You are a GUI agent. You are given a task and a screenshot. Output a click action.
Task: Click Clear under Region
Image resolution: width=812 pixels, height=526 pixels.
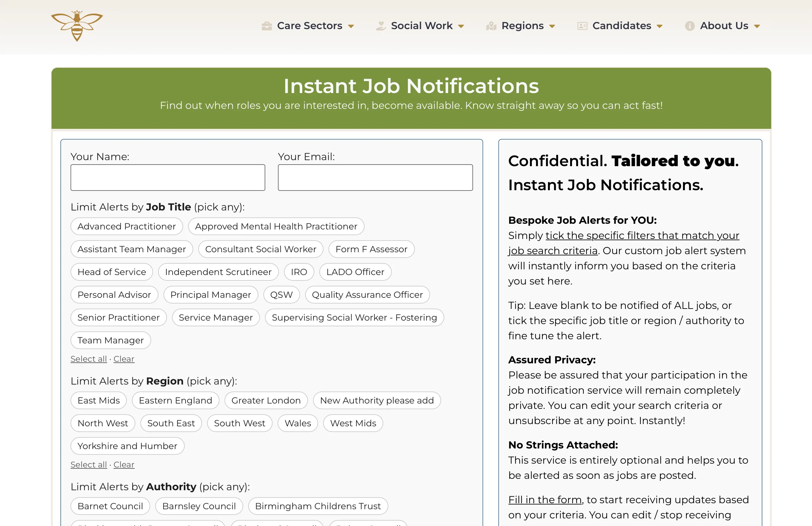pyautogui.click(x=124, y=465)
